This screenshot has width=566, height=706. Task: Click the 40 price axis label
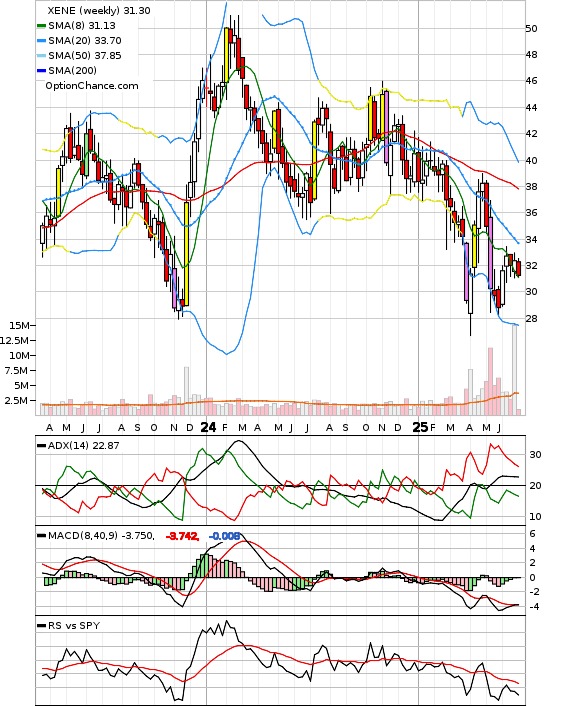click(x=531, y=160)
